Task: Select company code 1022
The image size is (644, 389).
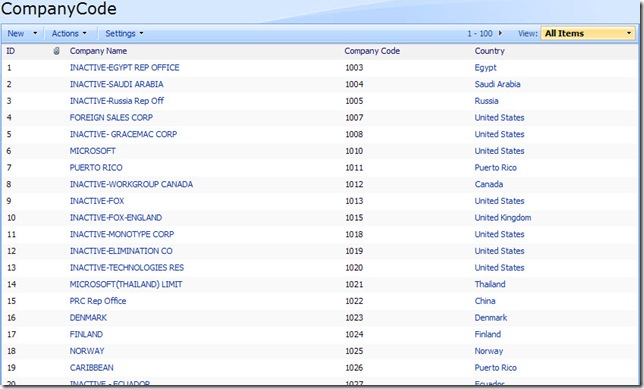Action: pos(354,301)
